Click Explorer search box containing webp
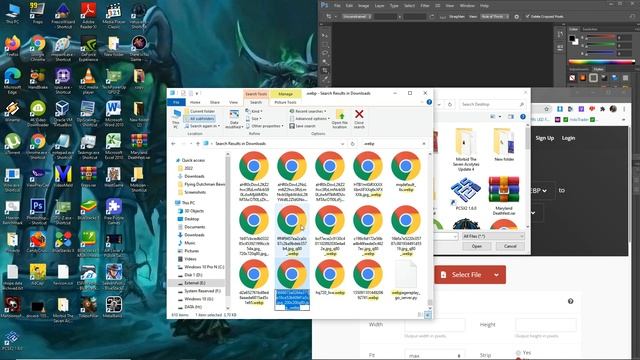The width and height of the screenshot is (640, 360). (x=392, y=144)
